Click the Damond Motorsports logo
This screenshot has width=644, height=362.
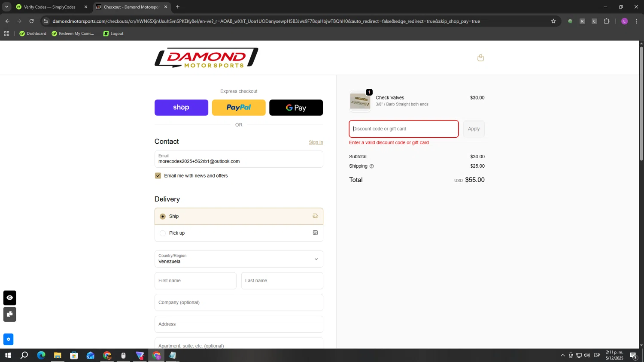click(x=207, y=58)
